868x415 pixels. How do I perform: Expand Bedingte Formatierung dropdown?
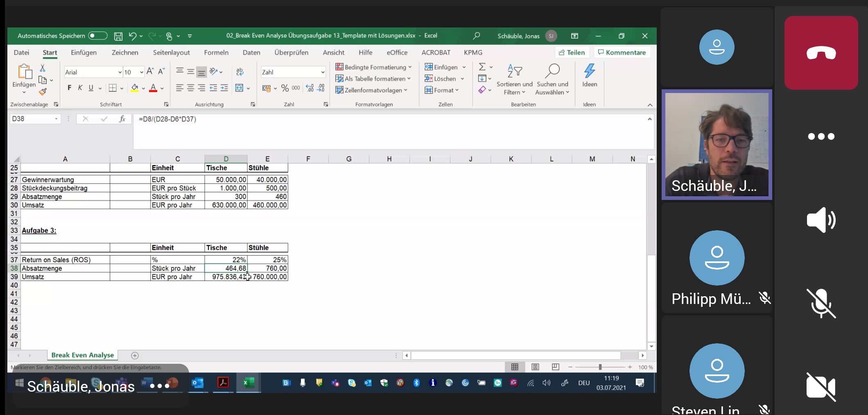pos(373,67)
